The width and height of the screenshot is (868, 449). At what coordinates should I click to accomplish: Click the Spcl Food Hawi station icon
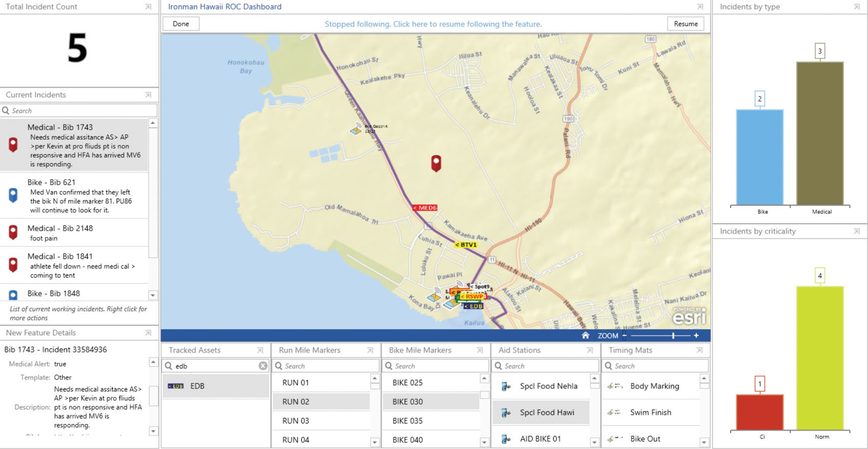tap(506, 412)
